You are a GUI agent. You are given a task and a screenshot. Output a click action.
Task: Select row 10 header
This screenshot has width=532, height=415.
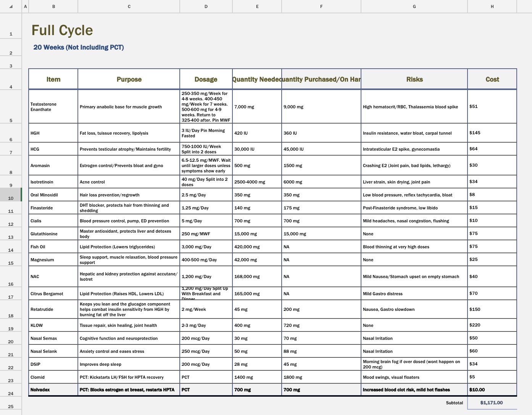click(11, 195)
